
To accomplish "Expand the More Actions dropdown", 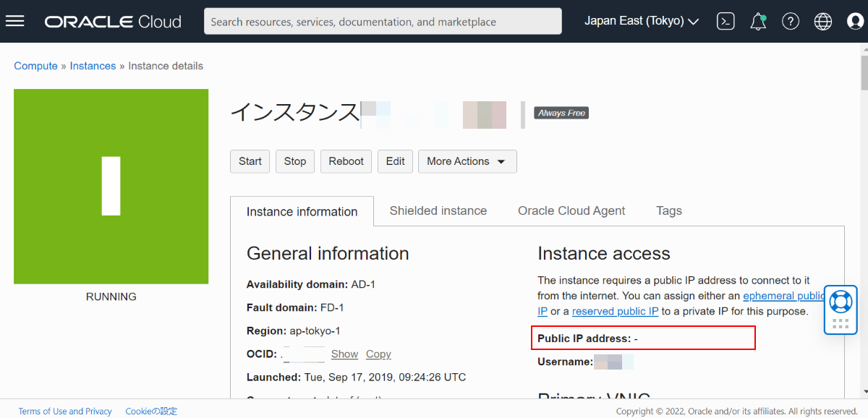I will 467,161.
